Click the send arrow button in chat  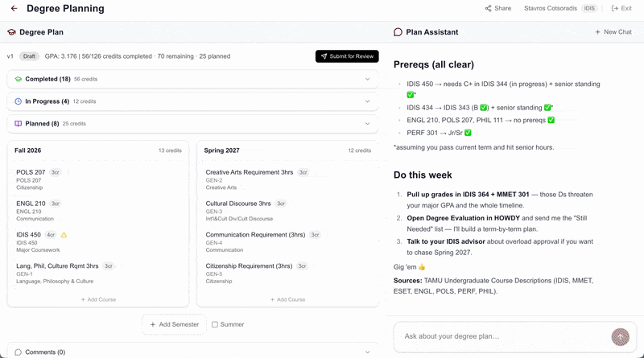620,337
